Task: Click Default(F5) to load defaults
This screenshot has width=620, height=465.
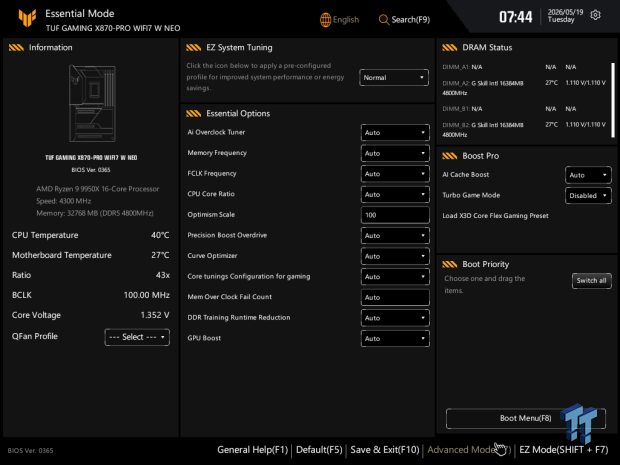Action: (319, 450)
